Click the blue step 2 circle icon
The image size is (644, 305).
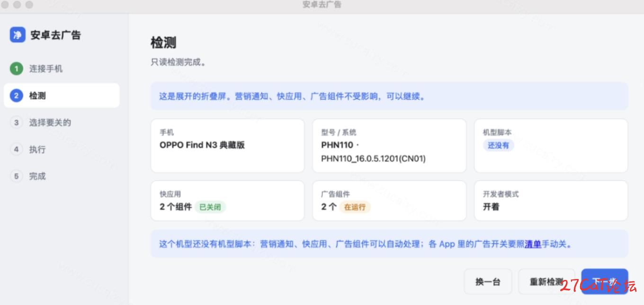click(x=16, y=96)
